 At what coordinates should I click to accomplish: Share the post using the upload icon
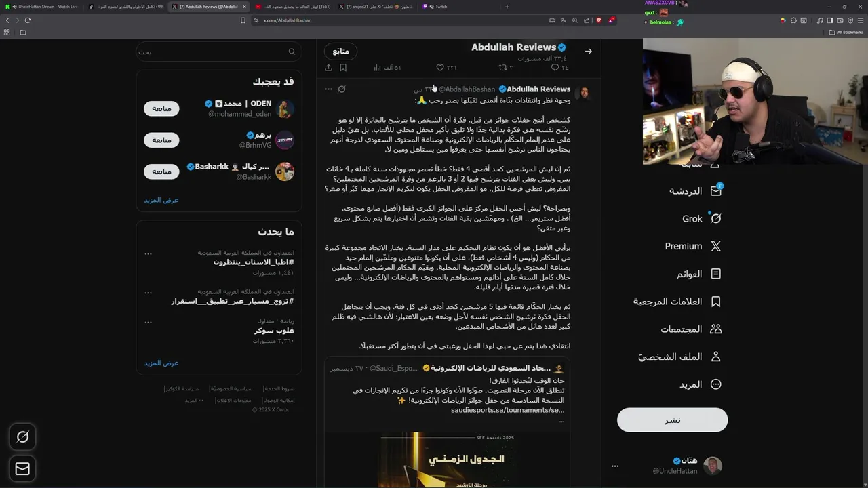click(329, 68)
